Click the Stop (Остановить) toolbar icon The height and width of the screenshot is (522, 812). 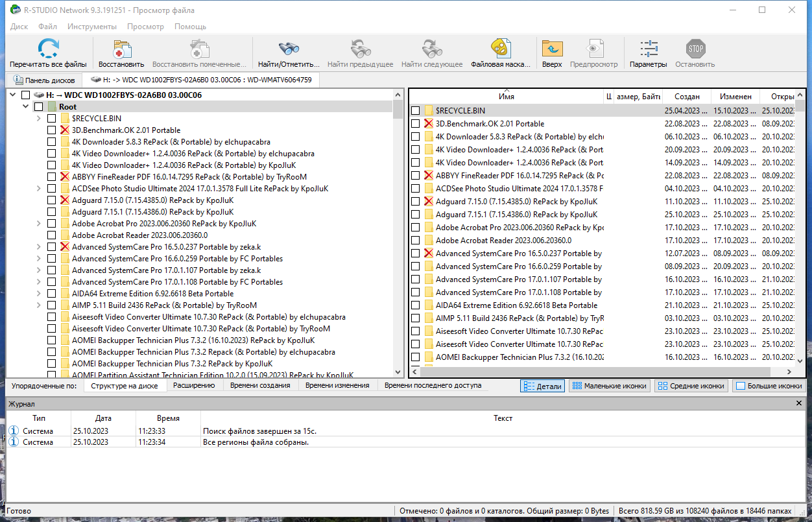click(695, 49)
